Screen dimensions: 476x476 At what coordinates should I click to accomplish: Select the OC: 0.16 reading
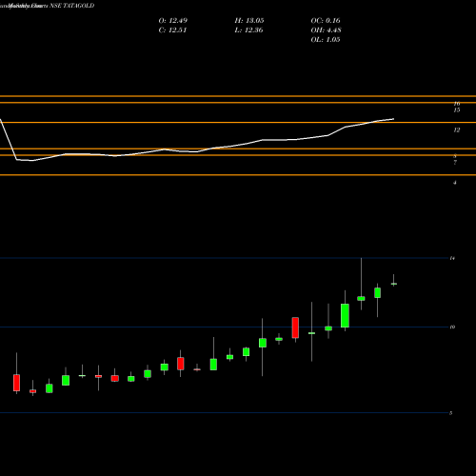tap(326, 21)
